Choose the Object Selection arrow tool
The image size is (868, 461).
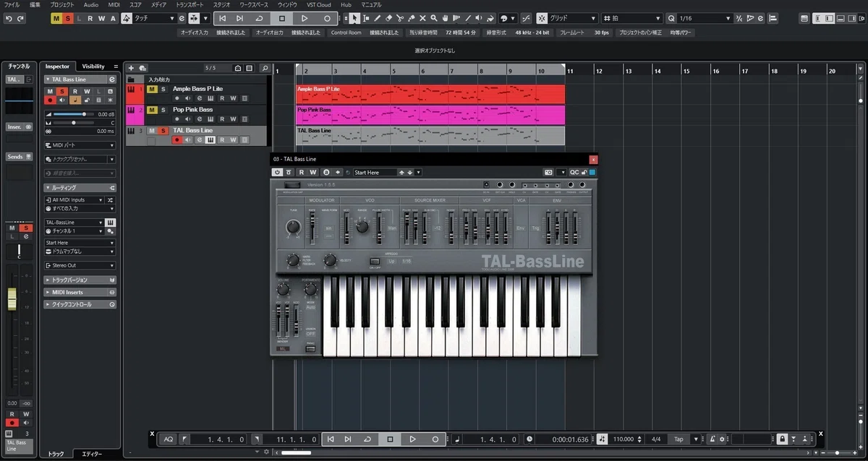coord(354,18)
